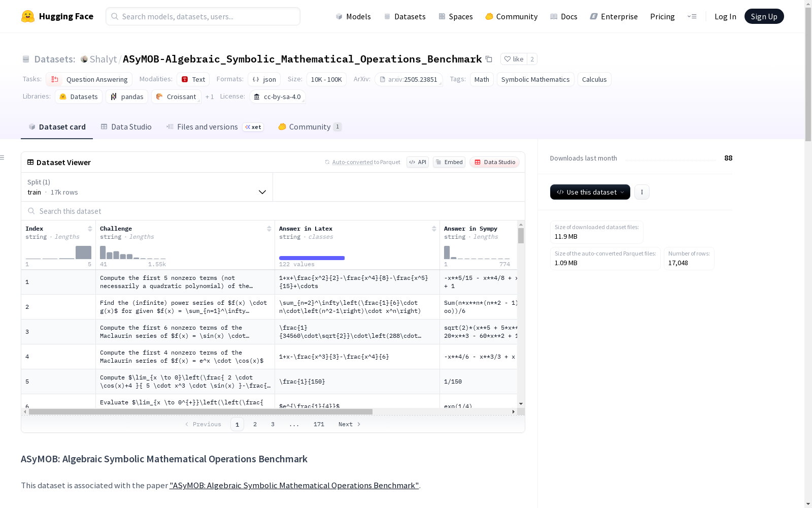Sort the Index column
Image resolution: width=812 pixels, height=508 pixels.
pyautogui.click(x=90, y=229)
